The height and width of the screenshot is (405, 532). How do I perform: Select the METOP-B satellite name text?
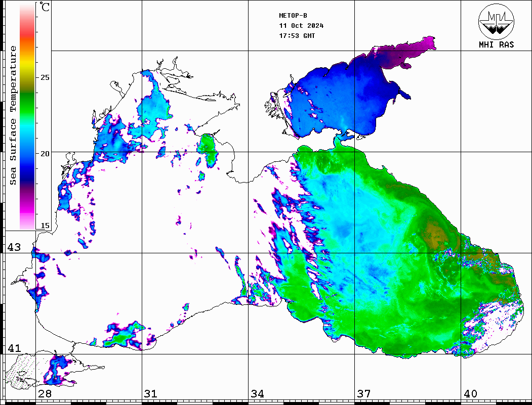[293, 16]
